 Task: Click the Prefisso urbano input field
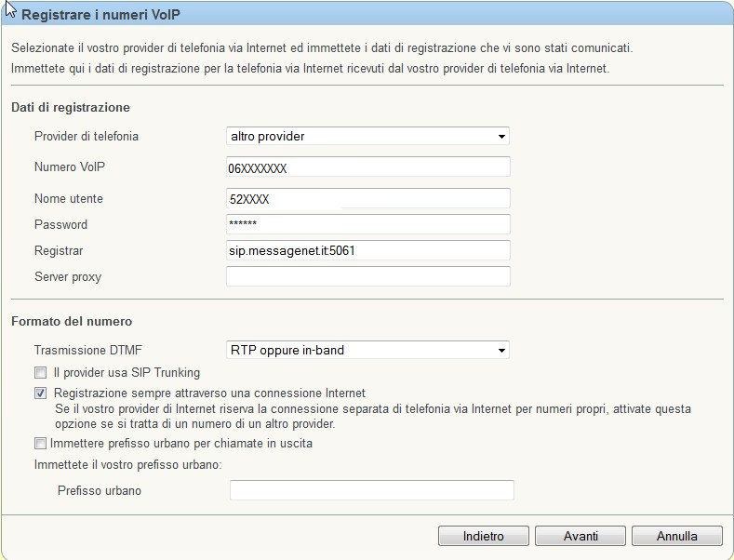coord(372,490)
